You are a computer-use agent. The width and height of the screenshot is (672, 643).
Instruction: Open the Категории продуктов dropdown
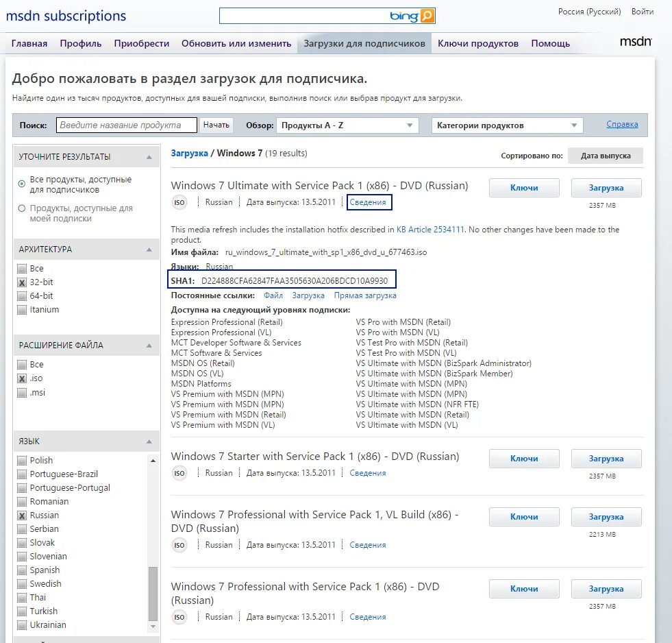click(x=508, y=125)
